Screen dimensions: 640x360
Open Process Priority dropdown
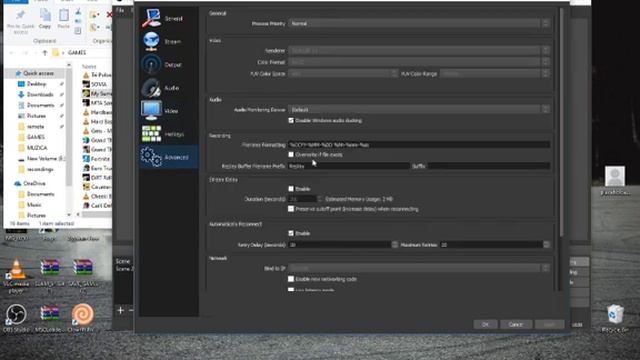click(419, 23)
